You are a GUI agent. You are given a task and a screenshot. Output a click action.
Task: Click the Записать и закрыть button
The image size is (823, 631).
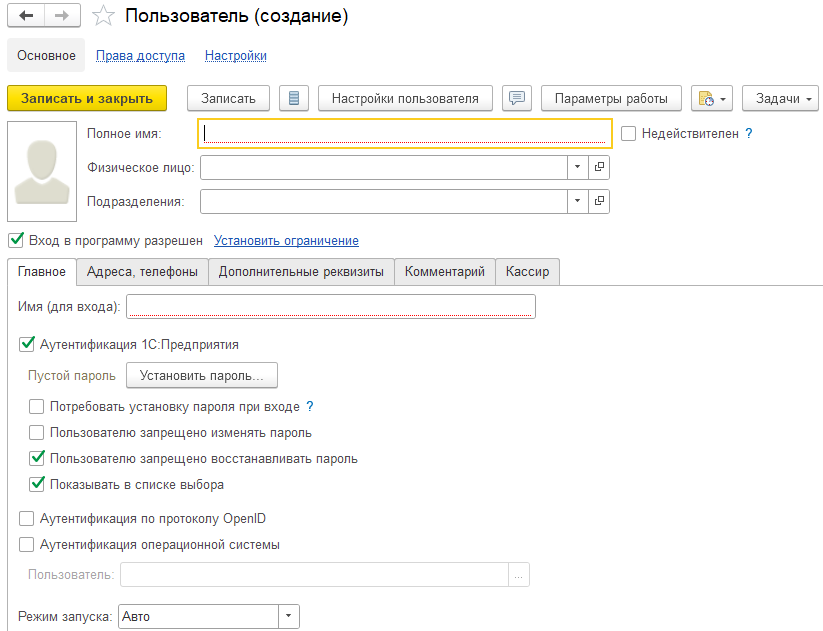(x=87, y=98)
